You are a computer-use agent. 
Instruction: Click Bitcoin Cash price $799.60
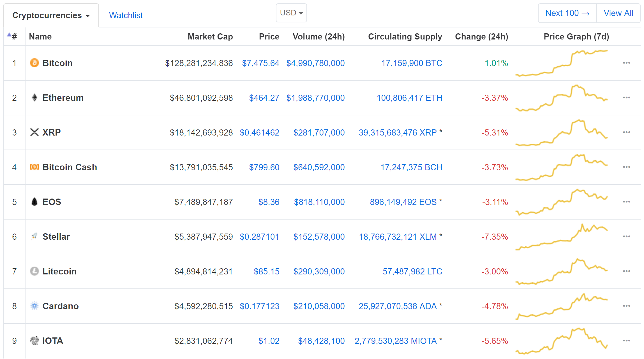tap(264, 167)
